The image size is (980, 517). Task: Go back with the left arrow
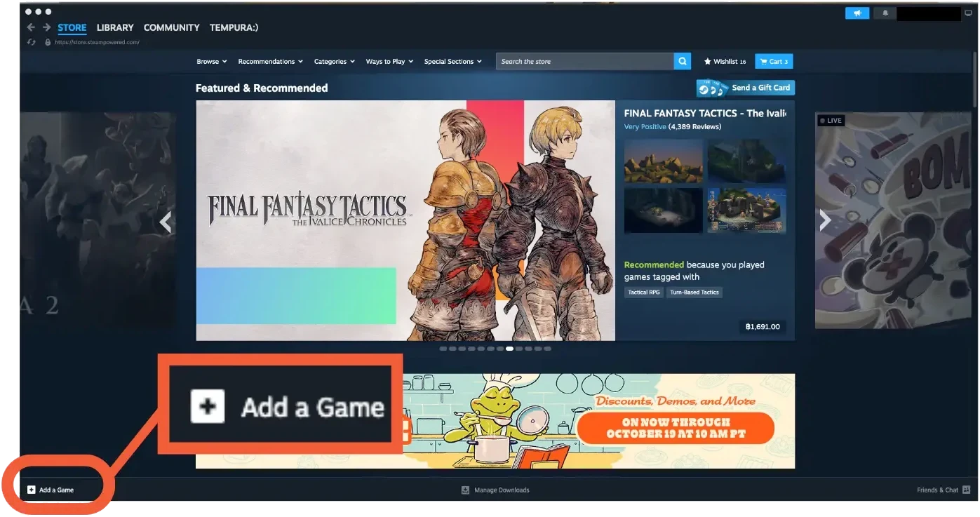click(31, 27)
